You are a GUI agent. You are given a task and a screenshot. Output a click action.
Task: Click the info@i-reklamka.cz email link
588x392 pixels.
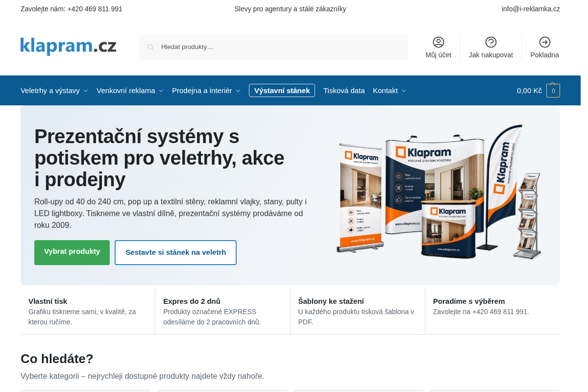coord(531,9)
